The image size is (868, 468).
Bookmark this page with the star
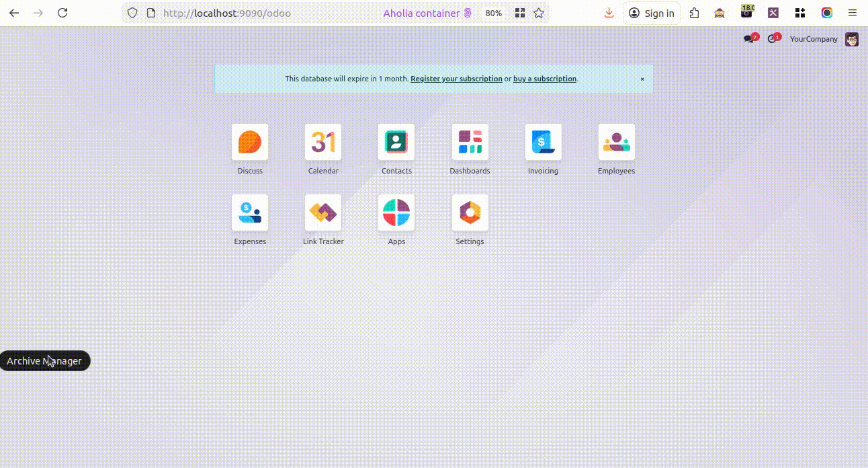tap(539, 13)
